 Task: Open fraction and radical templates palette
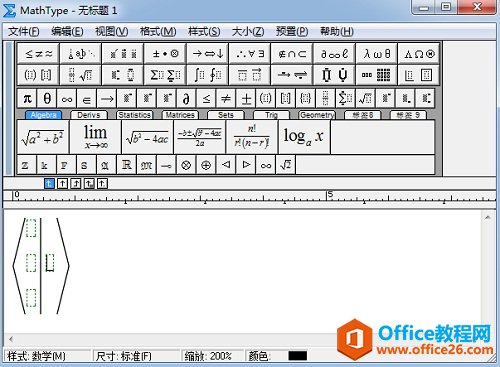(81, 75)
